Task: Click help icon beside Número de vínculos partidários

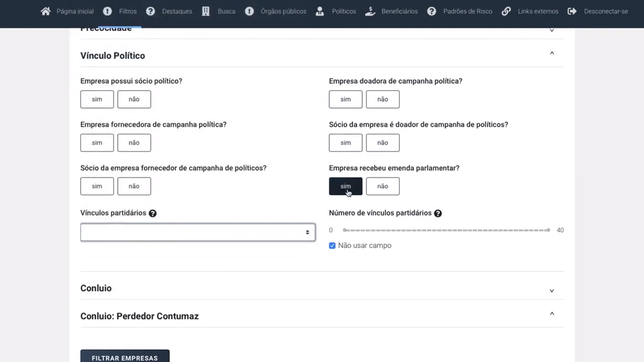Action: click(438, 214)
